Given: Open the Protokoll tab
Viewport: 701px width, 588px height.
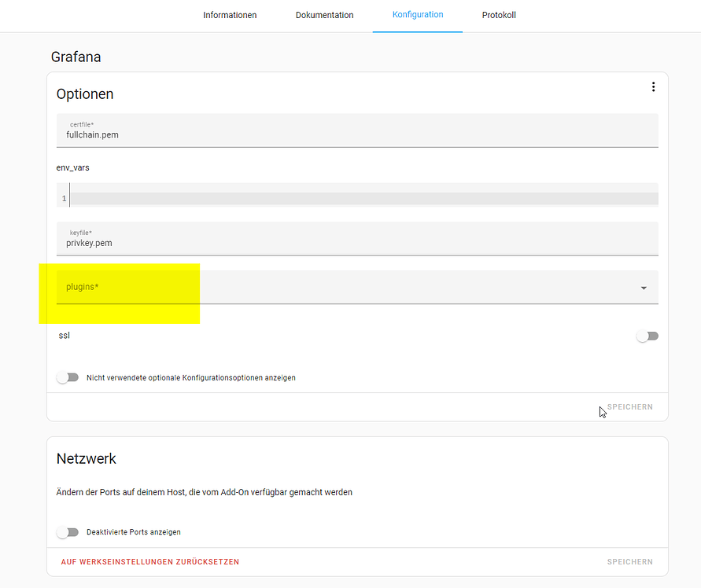Looking at the screenshot, I should click(x=499, y=15).
